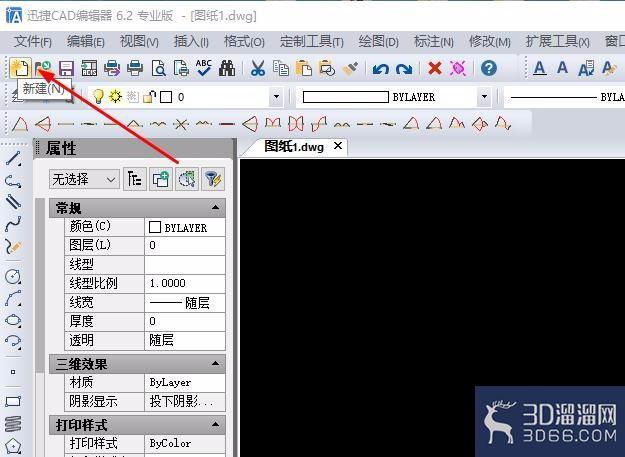Select the Rectangle tool in left toolbar
The image size is (625, 457).
13,401
